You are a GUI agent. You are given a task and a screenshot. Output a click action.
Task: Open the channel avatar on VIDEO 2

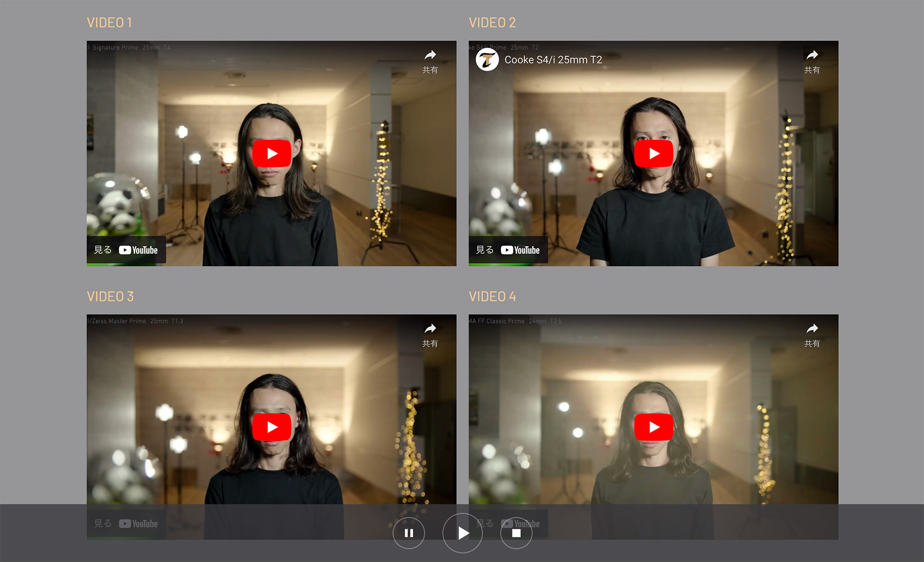pyautogui.click(x=487, y=60)
